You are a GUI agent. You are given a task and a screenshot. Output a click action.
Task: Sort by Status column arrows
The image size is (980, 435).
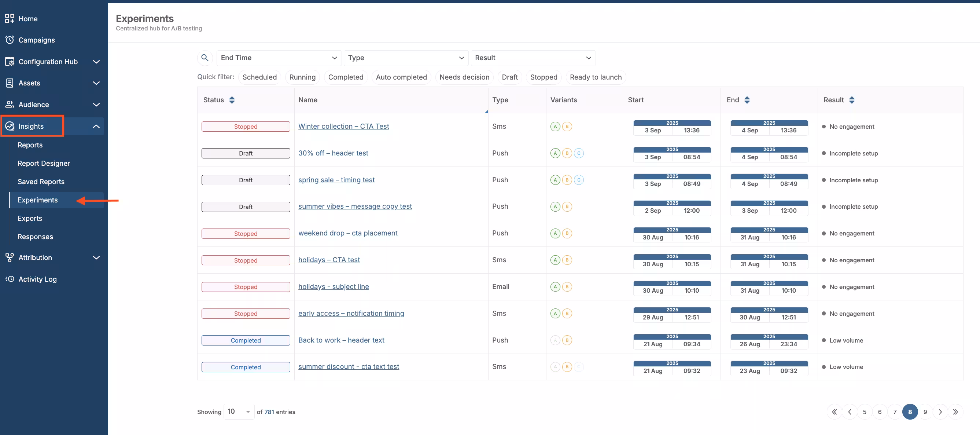point(232,100)
